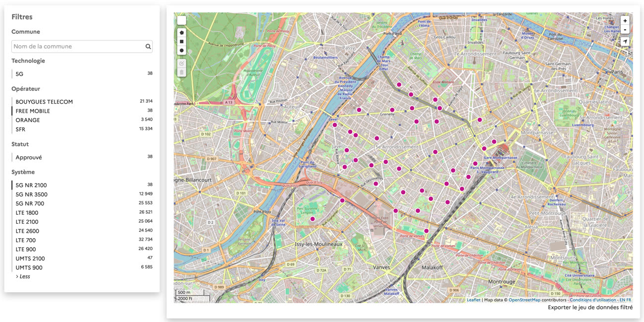This screenshot has width=644, height=322.
Task: Filter by BOUYGUES TELECOM operator
Action: [44, 102]
